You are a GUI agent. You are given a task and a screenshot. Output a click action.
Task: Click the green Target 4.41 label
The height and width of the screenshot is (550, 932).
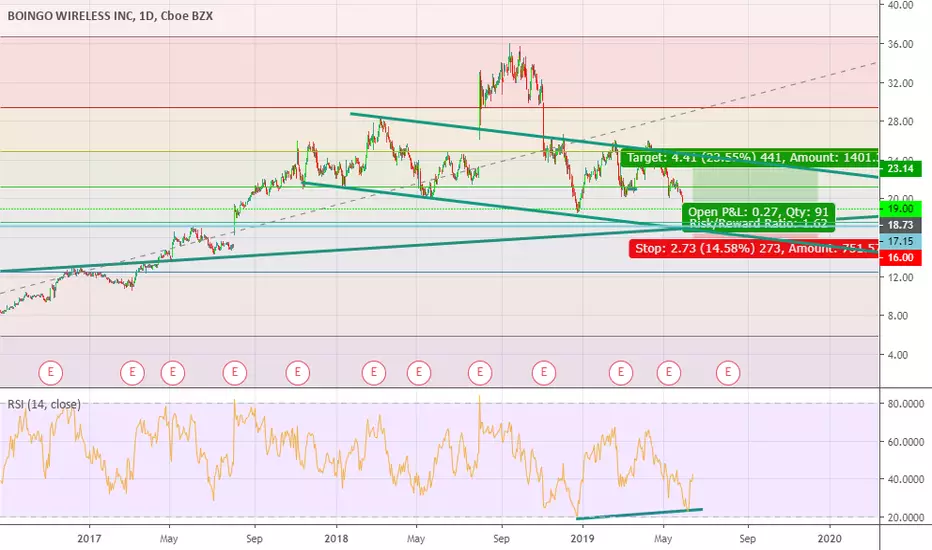coord(750,158)
